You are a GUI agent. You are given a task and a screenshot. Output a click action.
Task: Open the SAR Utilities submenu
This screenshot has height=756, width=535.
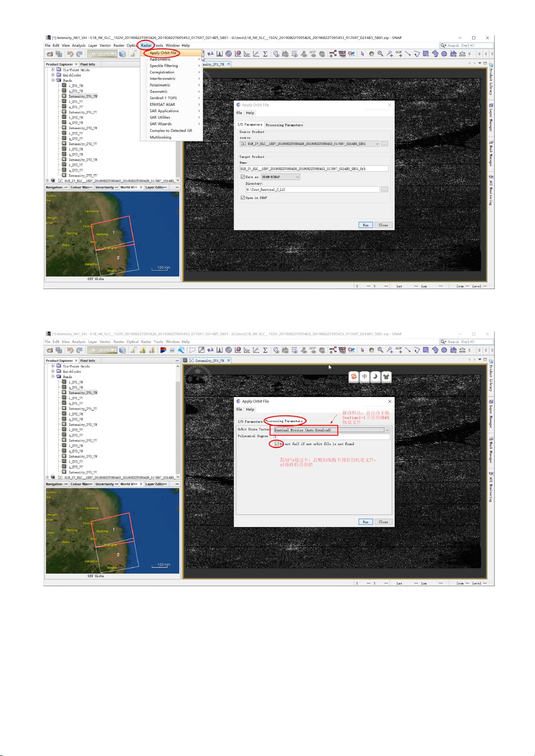[172, 117]
